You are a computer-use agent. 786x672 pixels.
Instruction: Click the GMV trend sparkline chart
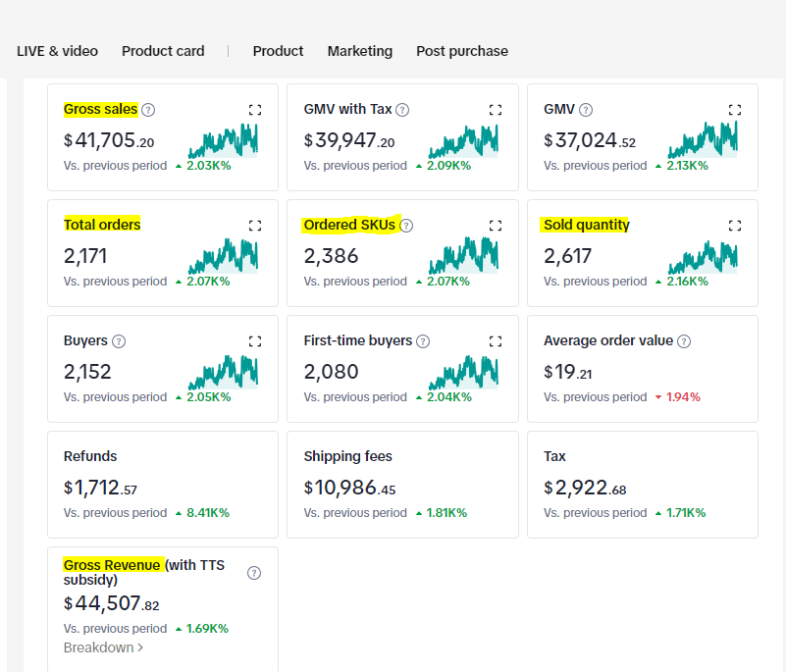[x=703, y=142]
